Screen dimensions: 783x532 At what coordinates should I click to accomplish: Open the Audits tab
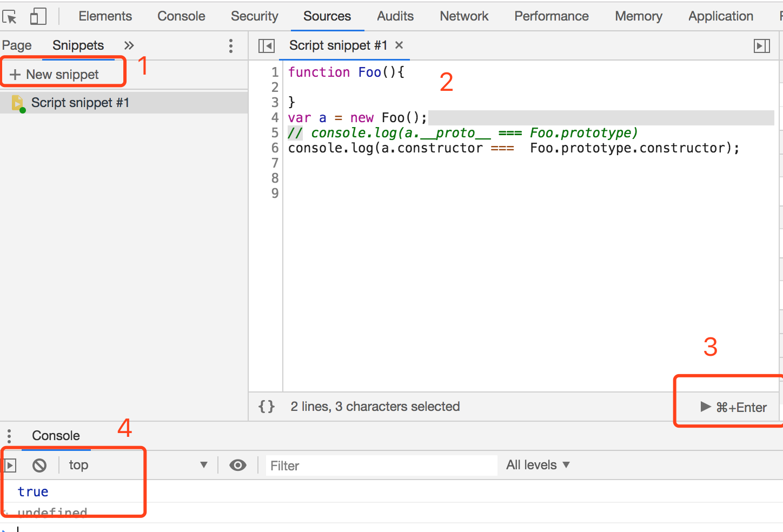tap(395, 16)
